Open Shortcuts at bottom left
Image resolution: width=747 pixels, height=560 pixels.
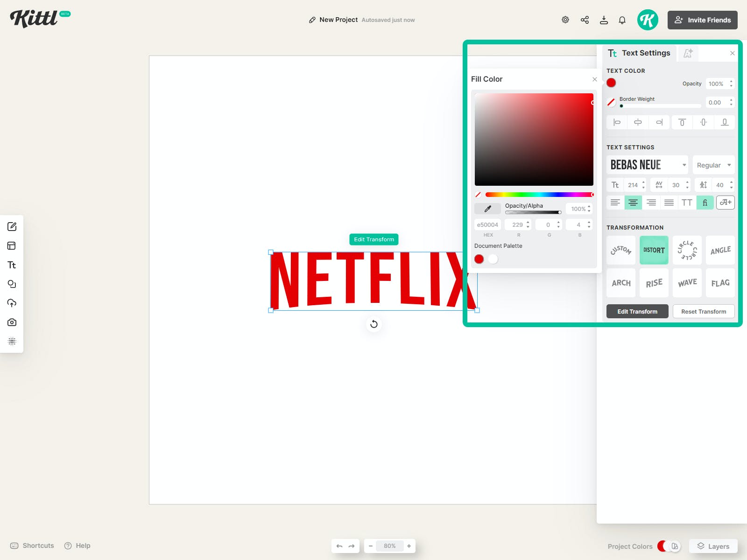(x=32, y=546)
